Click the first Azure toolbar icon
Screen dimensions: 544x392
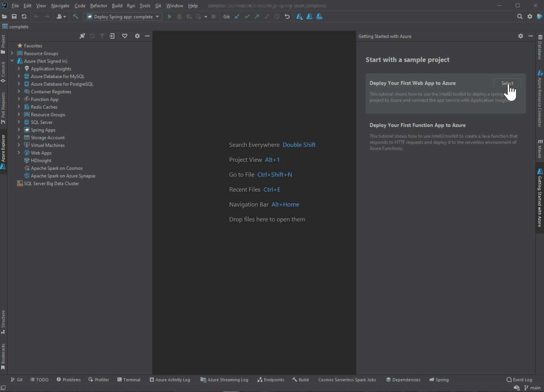299,17
